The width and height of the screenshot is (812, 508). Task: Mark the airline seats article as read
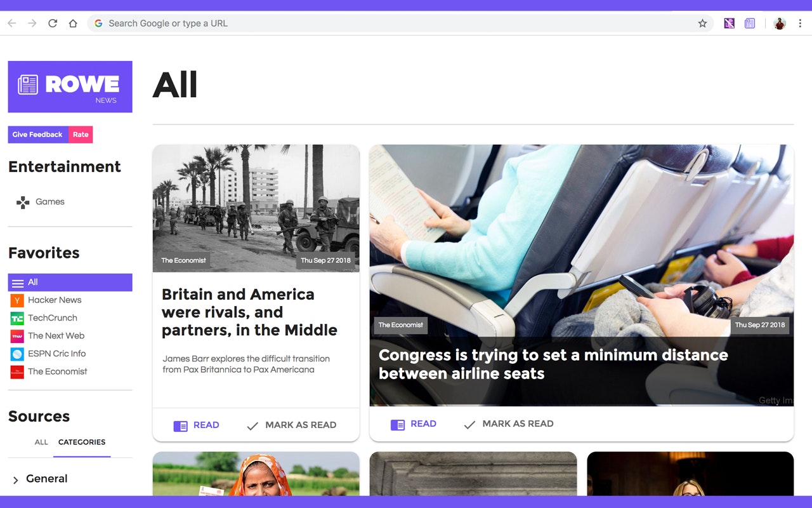(508, 424)
